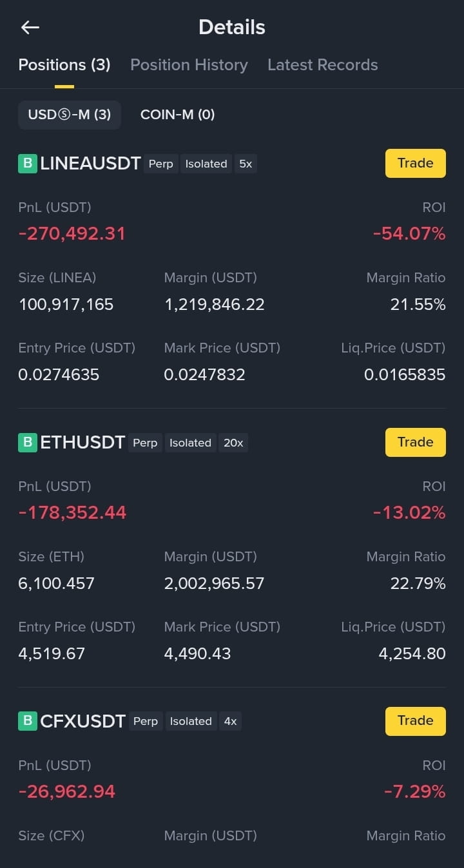
Task: Tap Trade button for LINEAUSDT
Action: [416, 163]
